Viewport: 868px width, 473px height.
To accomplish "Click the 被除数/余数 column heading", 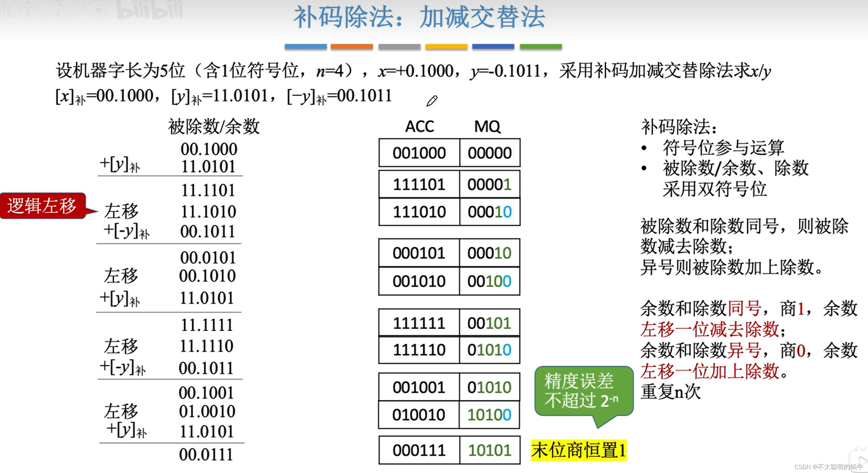I will [x=214, y=126].
